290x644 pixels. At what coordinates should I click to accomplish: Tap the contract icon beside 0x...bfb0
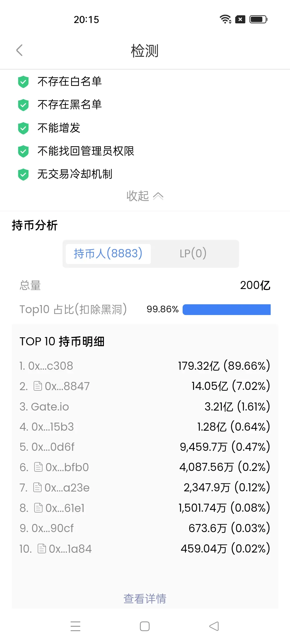pyautogui.click(x=38, y=467)
